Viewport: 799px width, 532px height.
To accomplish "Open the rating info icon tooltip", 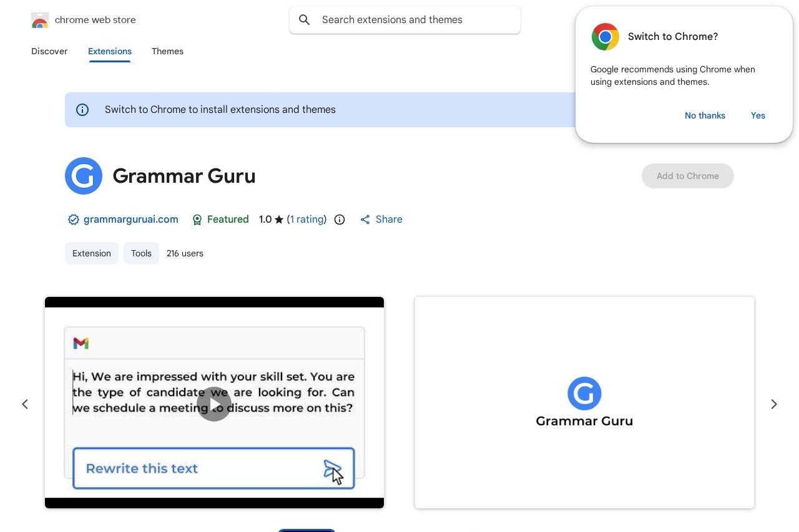I will [x=340, y=220].
